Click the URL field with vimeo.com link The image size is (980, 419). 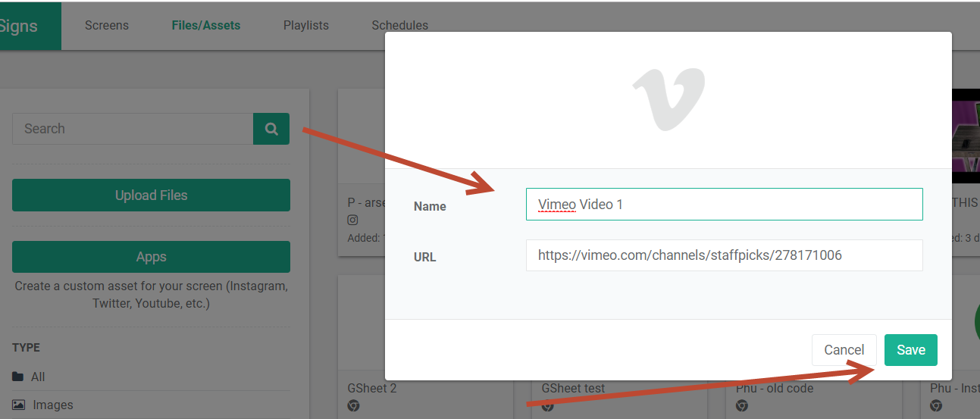click(724, 255)
